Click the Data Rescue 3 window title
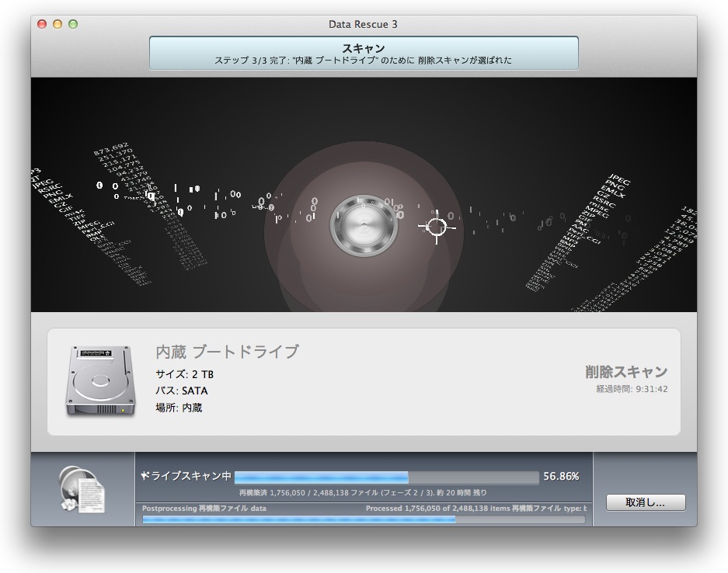This screenshot has height=573, width=728. click(363, 24)
